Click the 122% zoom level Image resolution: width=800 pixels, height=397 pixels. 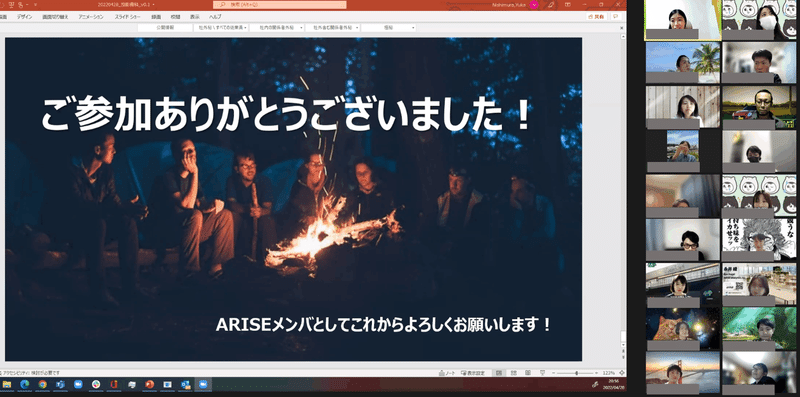coord(609,373)
